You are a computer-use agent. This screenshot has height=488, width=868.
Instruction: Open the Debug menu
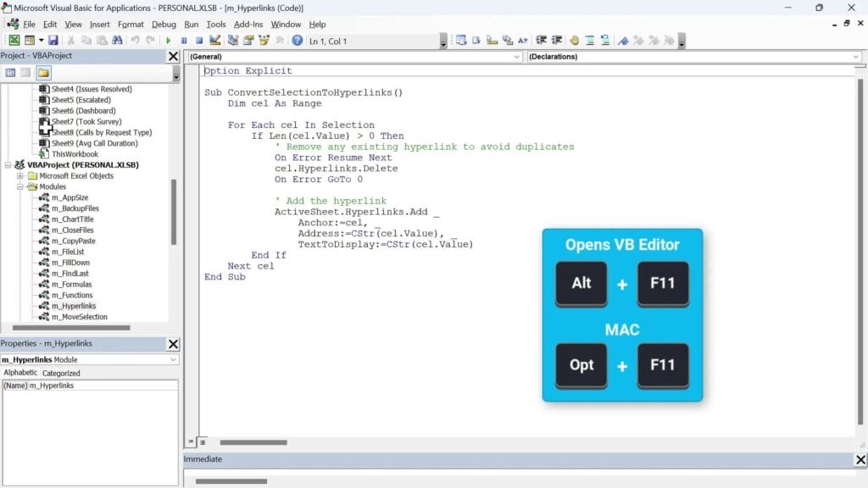click(x=164, y=25)
